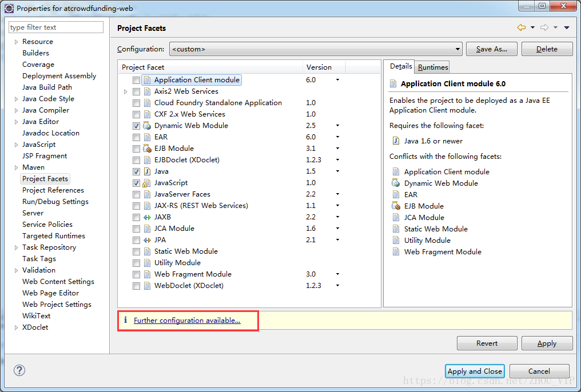
Task: Open Further configuration available link
Action: pyautogui.click(x=187, y=320)
